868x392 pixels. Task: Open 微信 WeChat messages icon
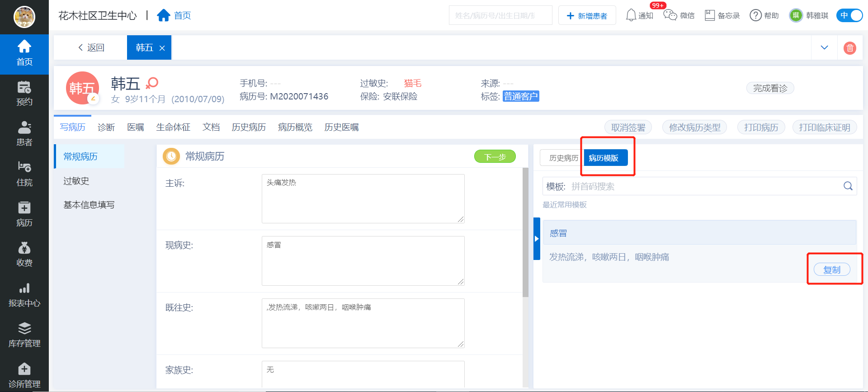pos(679,15)
